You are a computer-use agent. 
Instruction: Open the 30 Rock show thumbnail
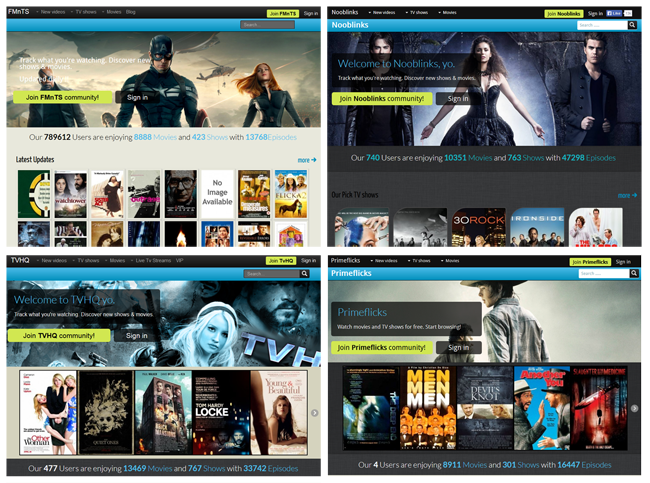click(479, 227)
